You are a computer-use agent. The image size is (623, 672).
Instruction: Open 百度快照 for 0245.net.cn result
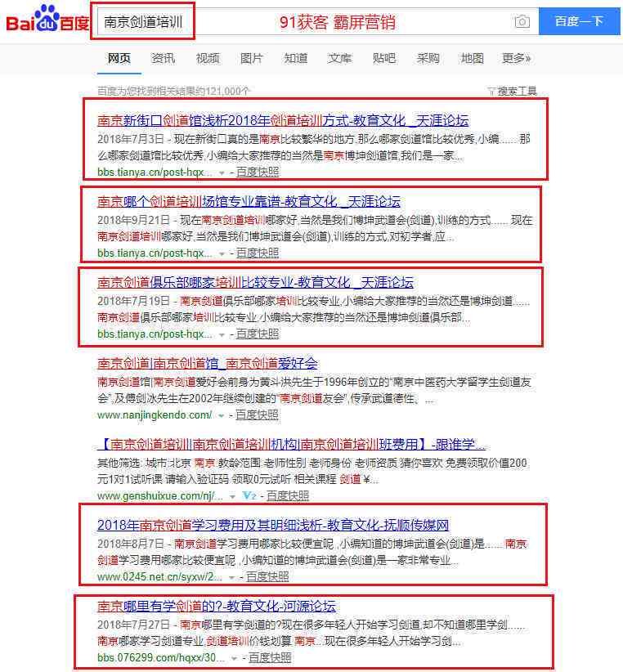tap(267, 577)
